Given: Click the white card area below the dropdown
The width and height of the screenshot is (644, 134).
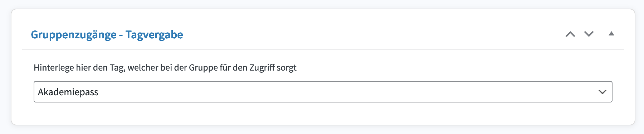Looking at the screenshot, I should [323, 113].
